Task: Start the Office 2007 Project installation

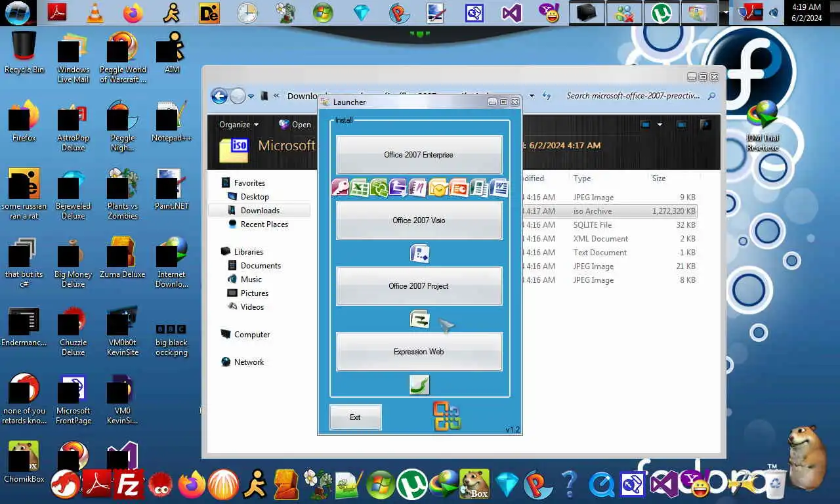Action: pyautogui.click(x=419, y=286)
